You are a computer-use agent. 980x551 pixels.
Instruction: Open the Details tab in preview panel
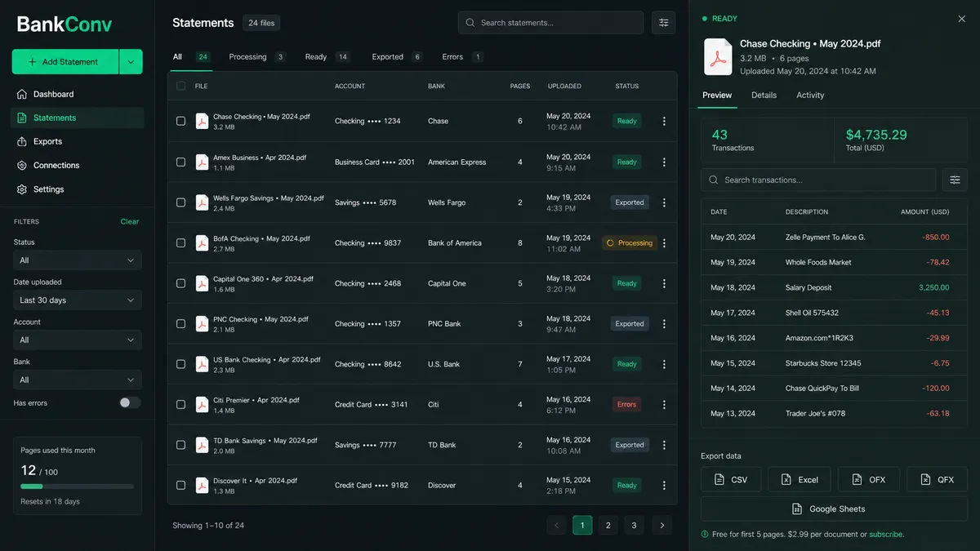click(x=764, y=96)
